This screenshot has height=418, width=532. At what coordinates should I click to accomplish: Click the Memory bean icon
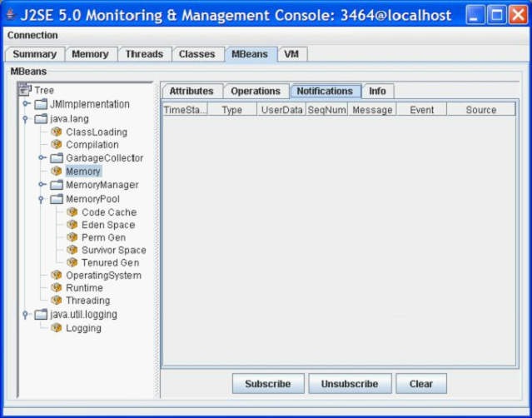[57, 171]
